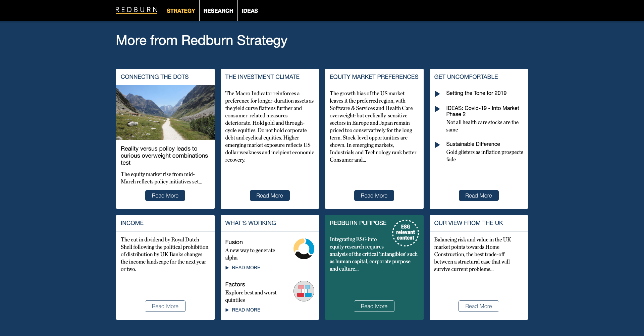Click 'Not all health care stocks are the same' text

(482, 126)
